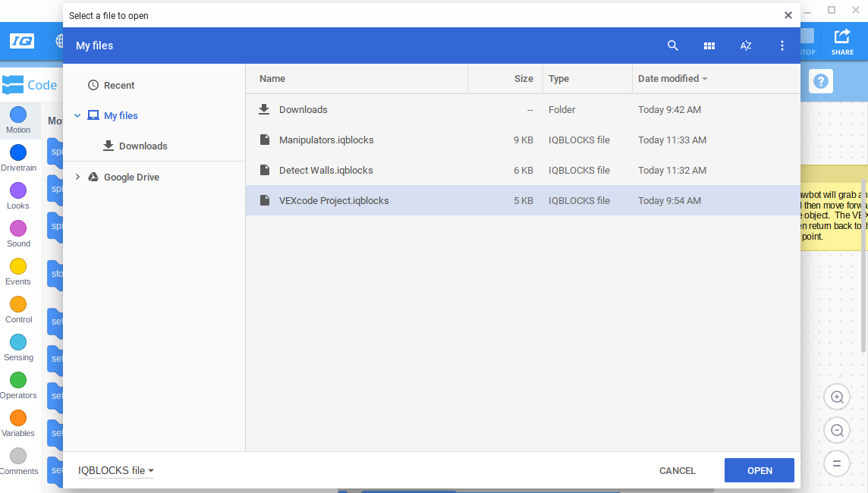Sort by Date modified column
This screenshot has height=493, width=868.
(668, 78)
